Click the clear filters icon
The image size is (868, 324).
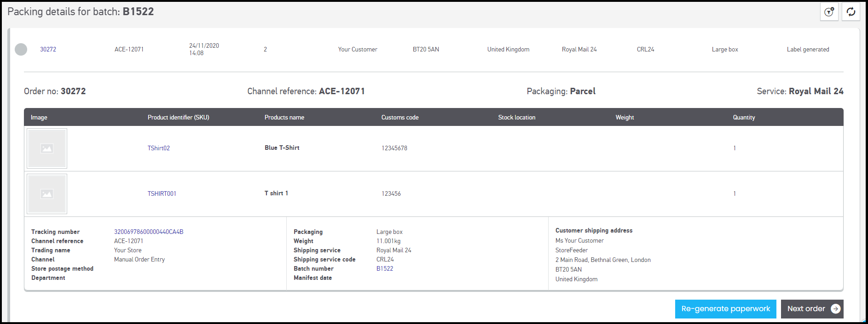[x=829, y=12]
